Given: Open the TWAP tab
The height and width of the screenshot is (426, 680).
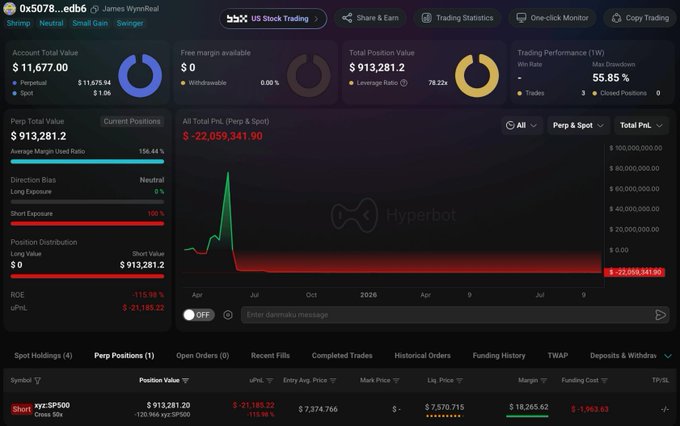Looking at the screenshot, I should click(558, 356).
